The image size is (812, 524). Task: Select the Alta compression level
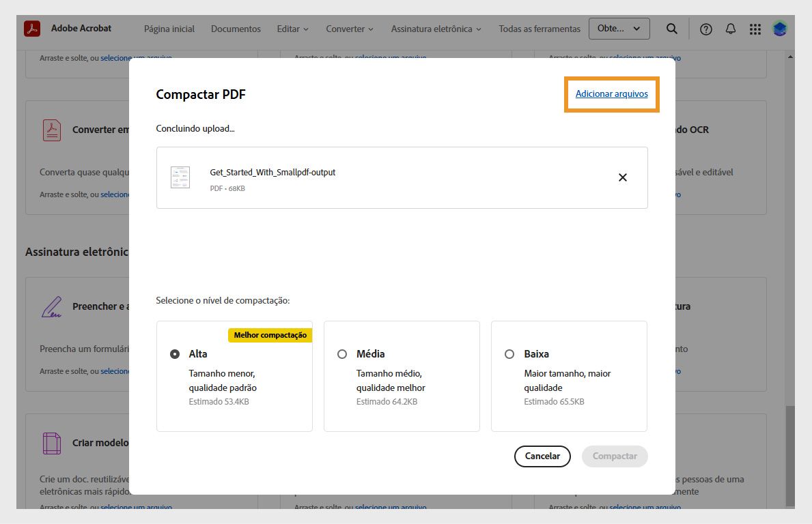(x=174, y=353)
